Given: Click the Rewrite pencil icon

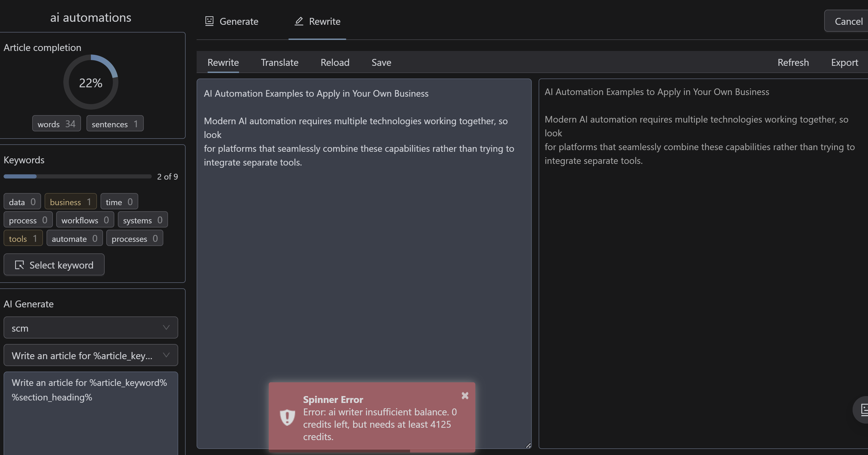Looking at the screenshot, I should 299,21.
